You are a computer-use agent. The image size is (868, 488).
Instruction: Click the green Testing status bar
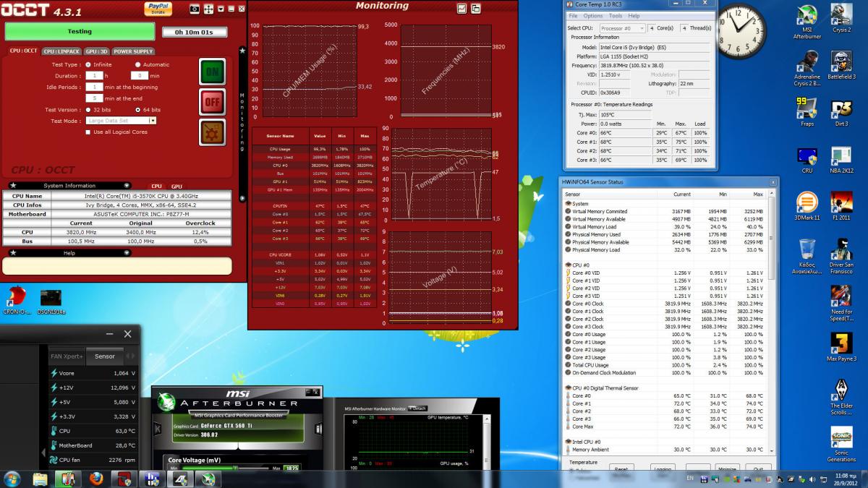click(80, 31)
